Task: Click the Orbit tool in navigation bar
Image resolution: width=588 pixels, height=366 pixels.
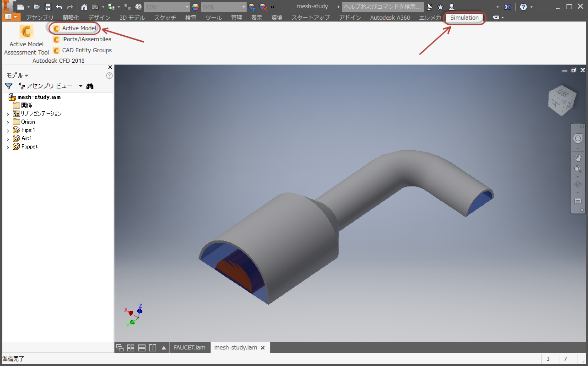Action: (x=578, y=185)
